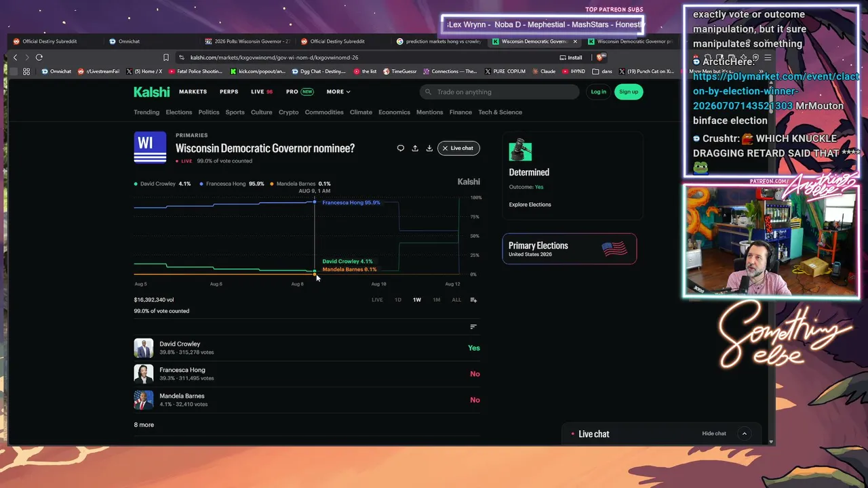The image size is (868, 488).
Task: Switch to 2026 Polls: Wisconsin Governor tab
Action: coord(248,41)
